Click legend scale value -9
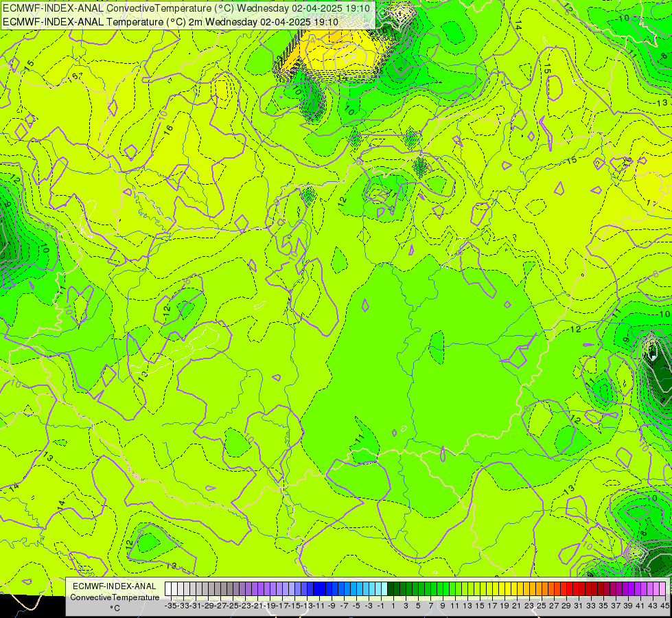The width and height of the screenshot is (672, 618). pyautogui.click(x=332, y=606)
